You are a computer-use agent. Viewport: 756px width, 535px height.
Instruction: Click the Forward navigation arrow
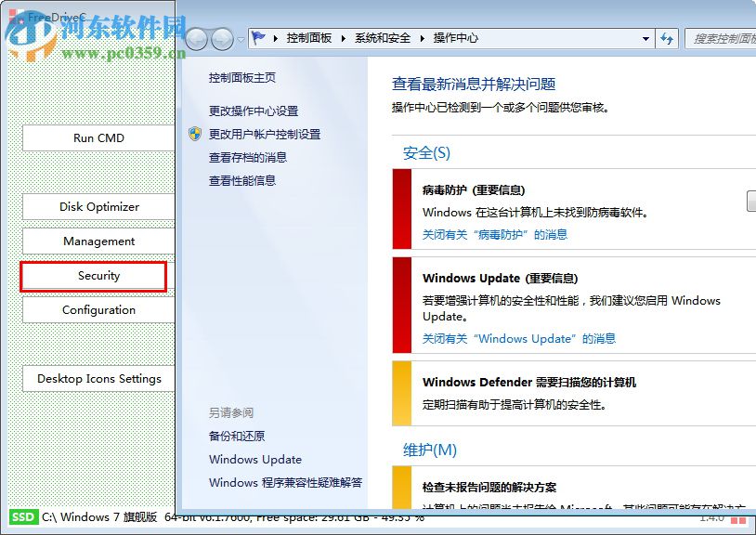(x=222, y=39)
